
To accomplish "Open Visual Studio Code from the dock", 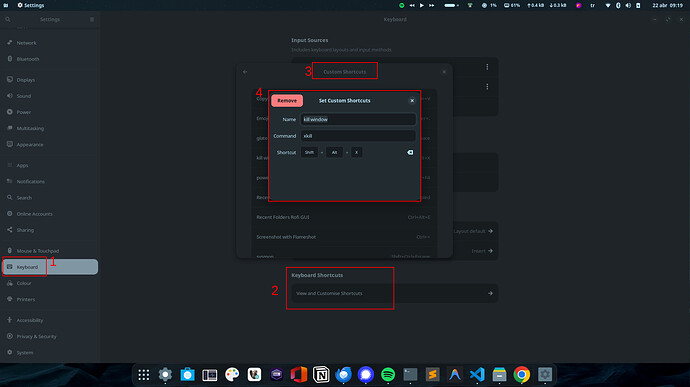I will [x=477, y=375].
